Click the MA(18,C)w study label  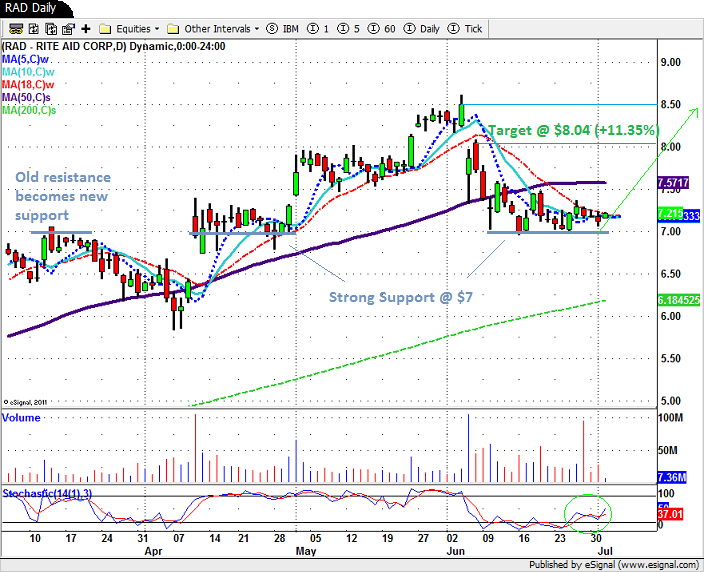click(28, 84)
